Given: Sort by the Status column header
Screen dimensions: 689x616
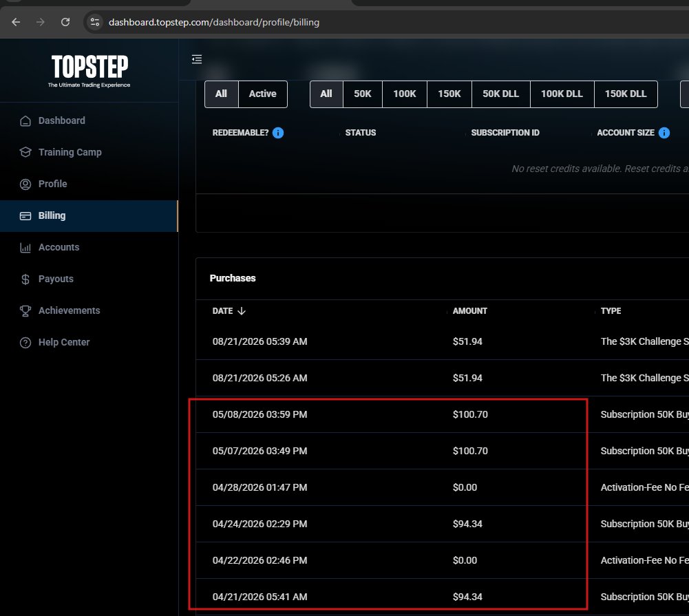Looking at the screenshot, I should (360, 133).
